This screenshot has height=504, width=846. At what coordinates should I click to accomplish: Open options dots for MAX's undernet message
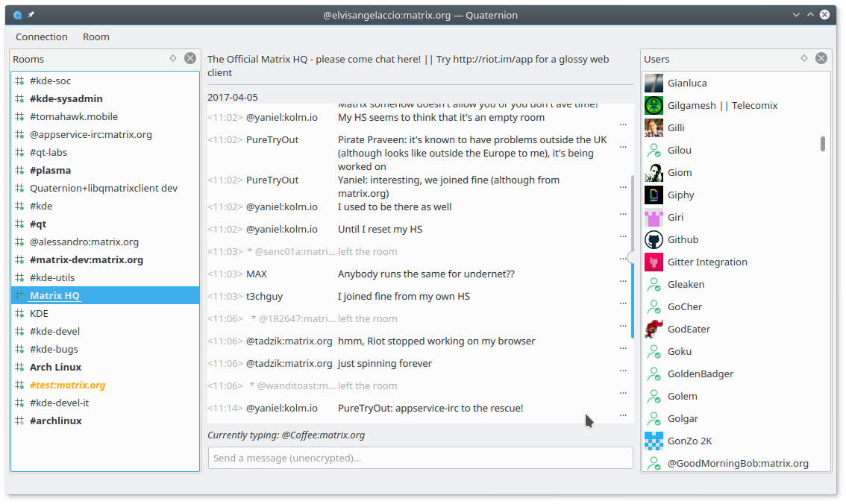(x=623, y=281)
